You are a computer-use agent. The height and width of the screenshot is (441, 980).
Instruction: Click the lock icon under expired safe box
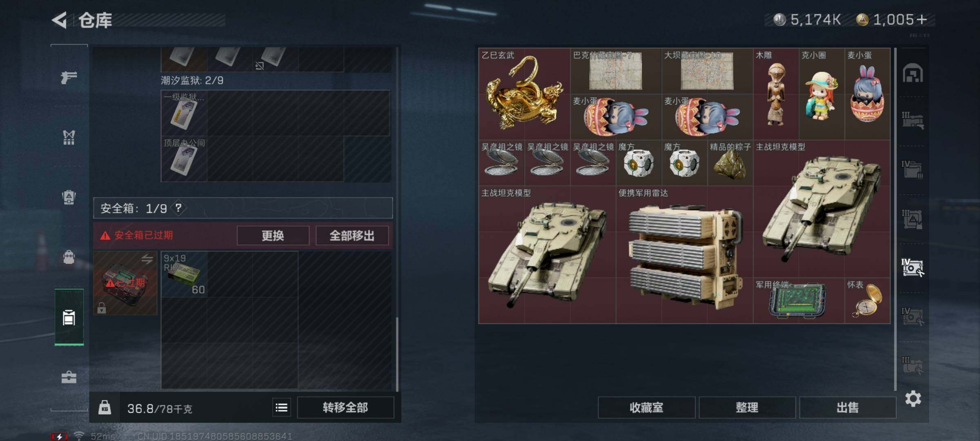tap(102, 307)
